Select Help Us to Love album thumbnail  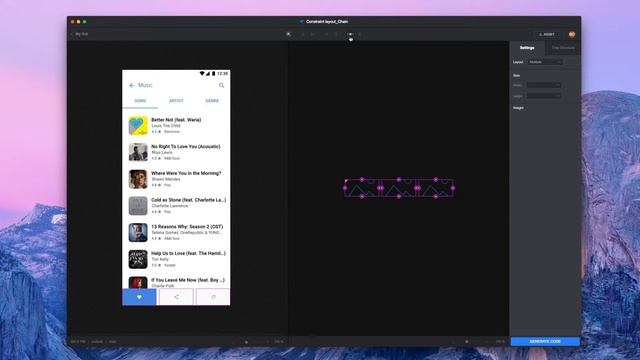click(x=138, y=259)
